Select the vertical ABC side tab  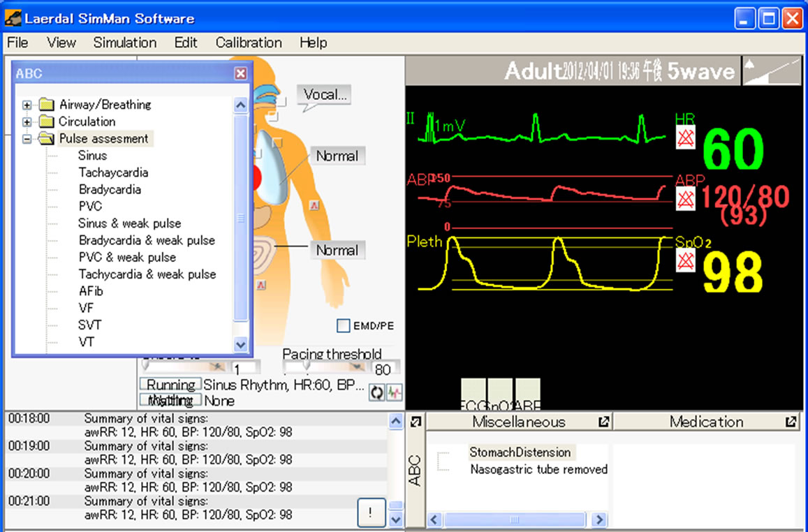(416, 471)
